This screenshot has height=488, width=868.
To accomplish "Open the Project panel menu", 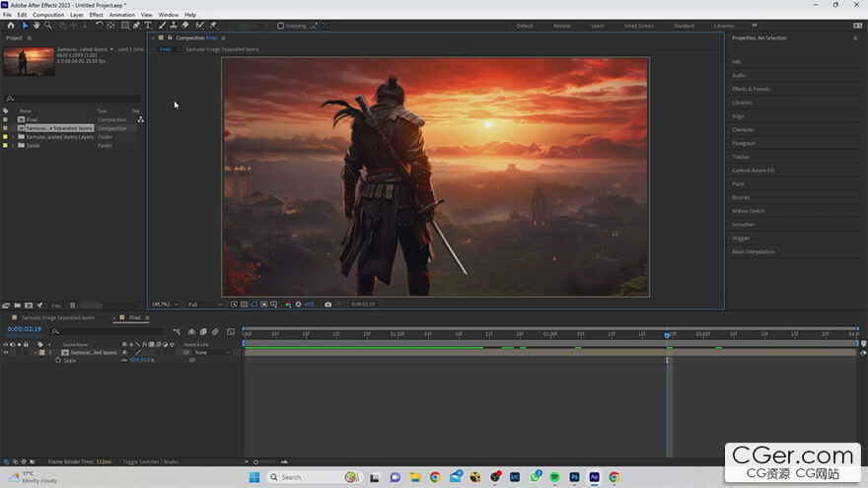I will tap(30, 38).
